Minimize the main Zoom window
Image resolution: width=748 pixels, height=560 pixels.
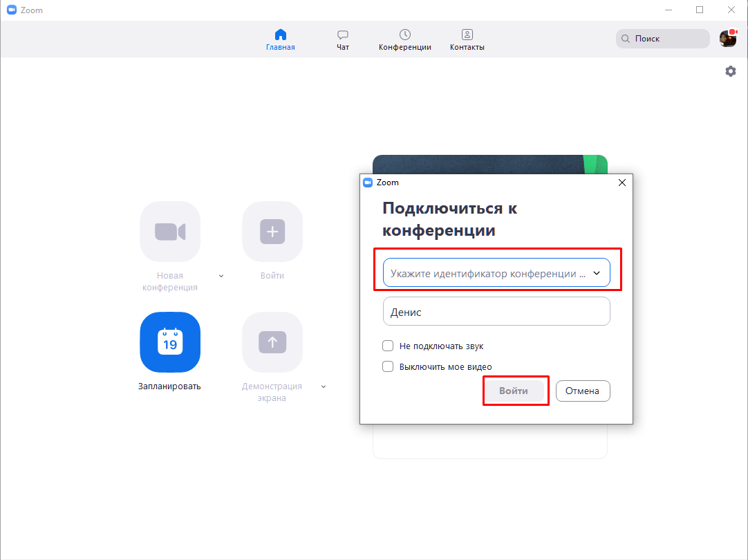pyautogui.click(x=668, y=10)
